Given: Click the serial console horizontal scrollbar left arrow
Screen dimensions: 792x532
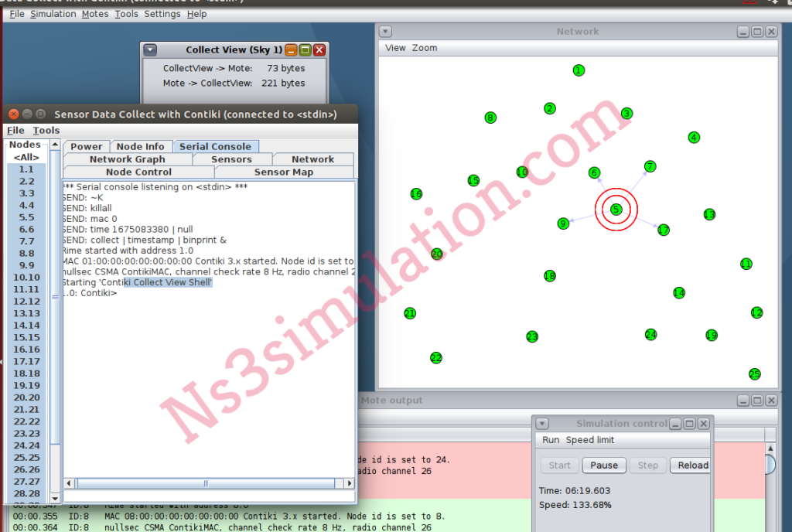Looking at the screenshot, I should [69, 483].
